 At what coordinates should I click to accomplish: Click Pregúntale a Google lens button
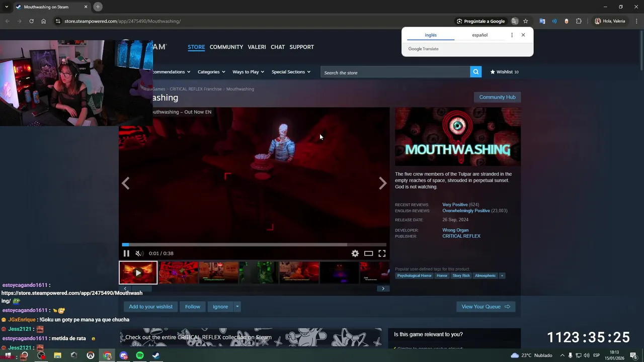point(480,21)
